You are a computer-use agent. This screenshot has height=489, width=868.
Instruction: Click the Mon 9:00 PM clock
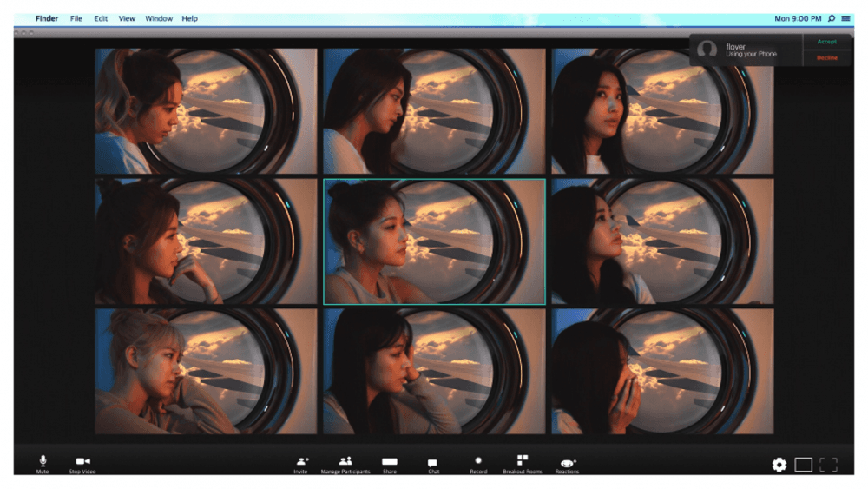[x=798, y=18]
